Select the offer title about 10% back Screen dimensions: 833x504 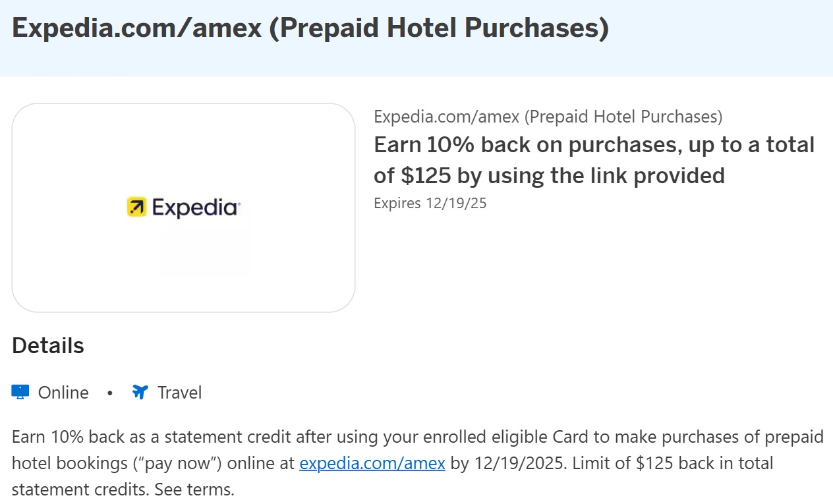593,159
